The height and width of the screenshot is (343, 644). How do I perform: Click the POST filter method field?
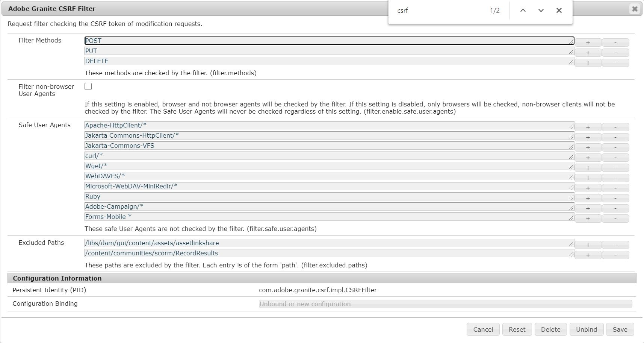[x=263, y=41]
